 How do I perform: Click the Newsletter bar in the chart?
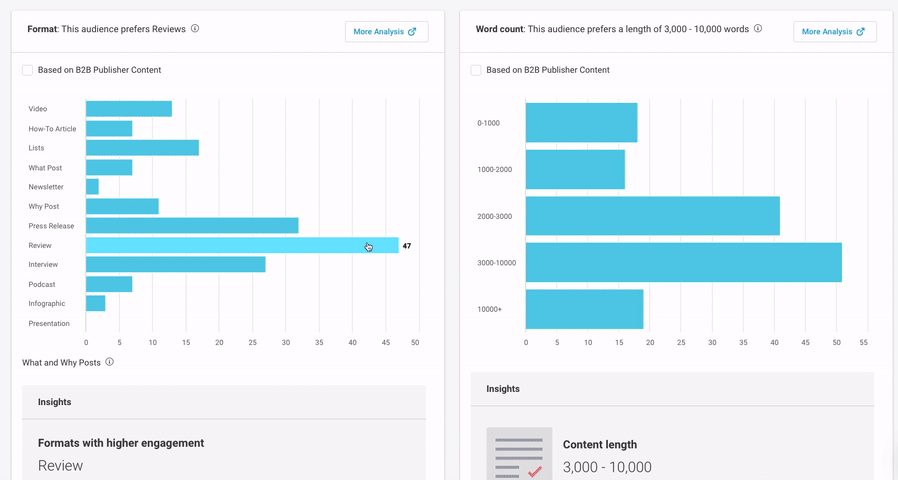pyautogui.click(x=92, y=187)
